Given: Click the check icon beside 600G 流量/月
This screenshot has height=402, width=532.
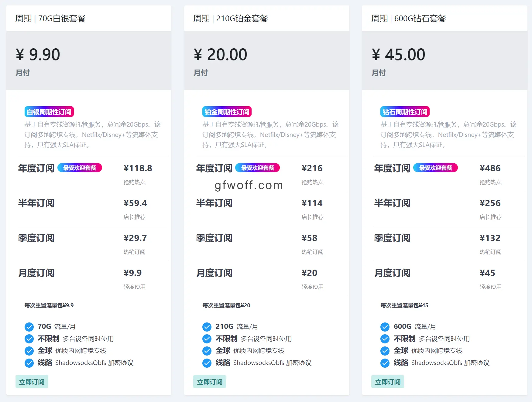Looking at the screenshot, I should pos(385,327).
